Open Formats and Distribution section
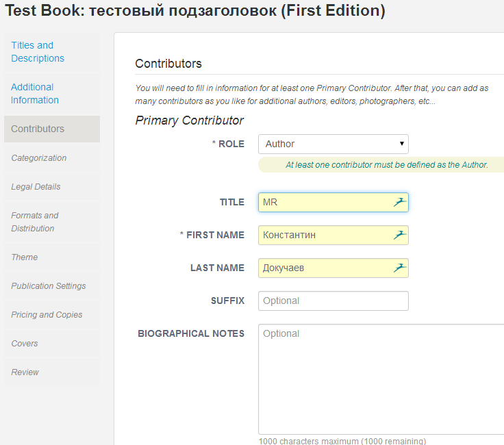This screenshot has width=504, height=445. [x=52, y=222]
